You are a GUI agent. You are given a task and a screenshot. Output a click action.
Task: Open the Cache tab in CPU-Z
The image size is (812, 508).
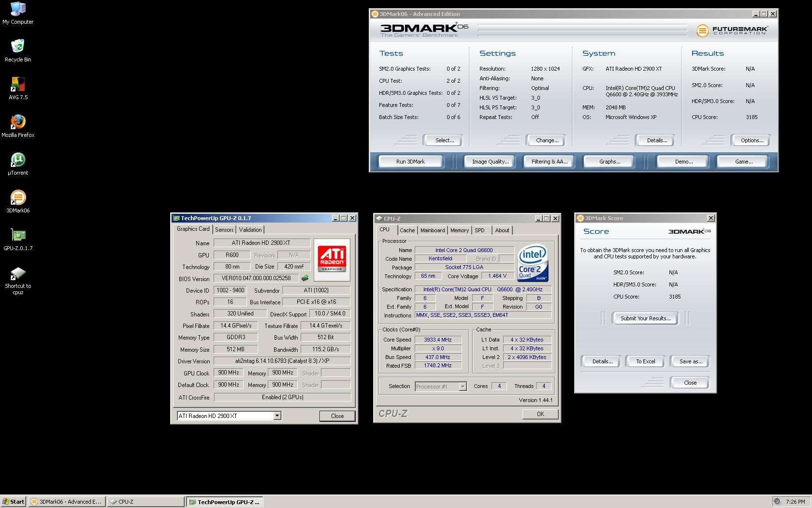point(407,230)
